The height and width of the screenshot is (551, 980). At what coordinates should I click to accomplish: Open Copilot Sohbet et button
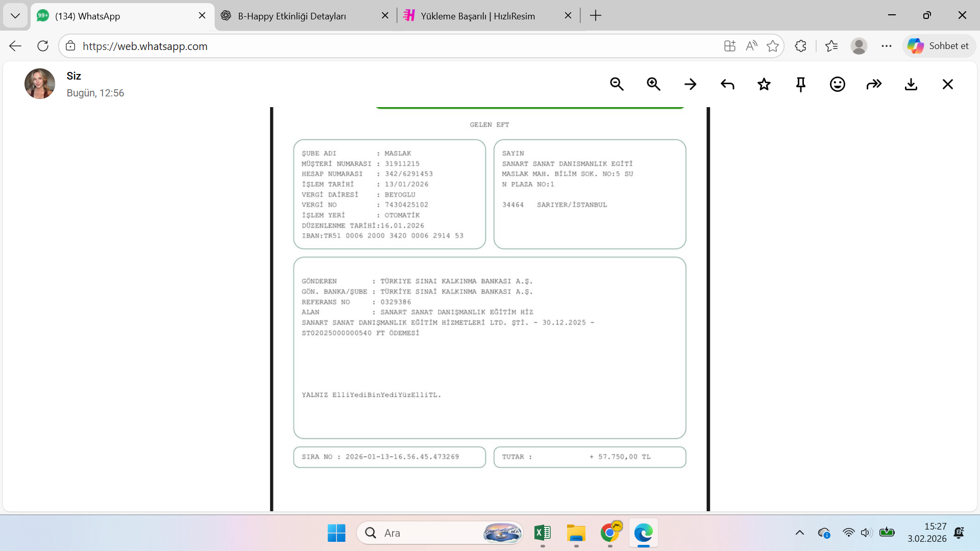pos(939,46)
